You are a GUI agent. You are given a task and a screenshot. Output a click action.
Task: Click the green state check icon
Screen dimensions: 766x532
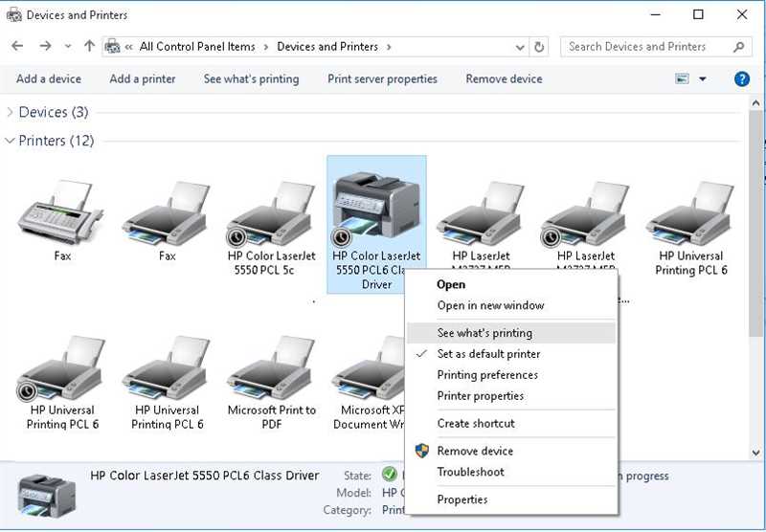[x=389, y=474]
